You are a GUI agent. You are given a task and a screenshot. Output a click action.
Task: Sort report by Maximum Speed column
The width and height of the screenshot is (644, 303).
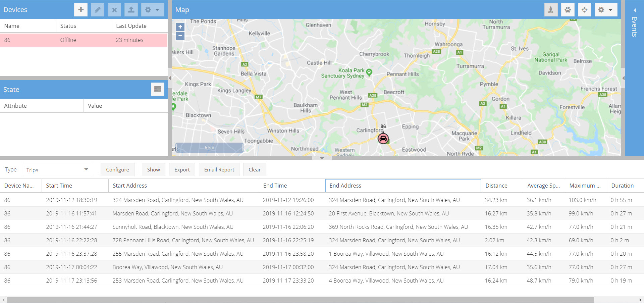pos(586,186)
